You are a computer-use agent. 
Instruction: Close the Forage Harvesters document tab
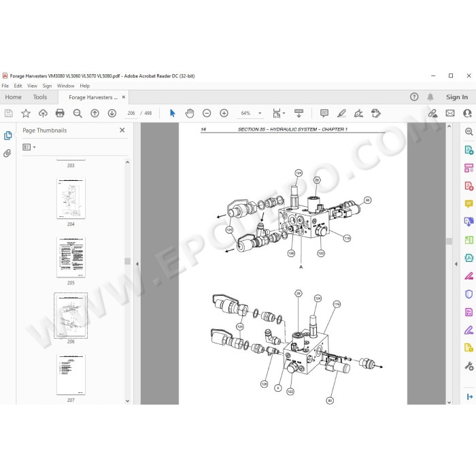(x=124, y=97)
